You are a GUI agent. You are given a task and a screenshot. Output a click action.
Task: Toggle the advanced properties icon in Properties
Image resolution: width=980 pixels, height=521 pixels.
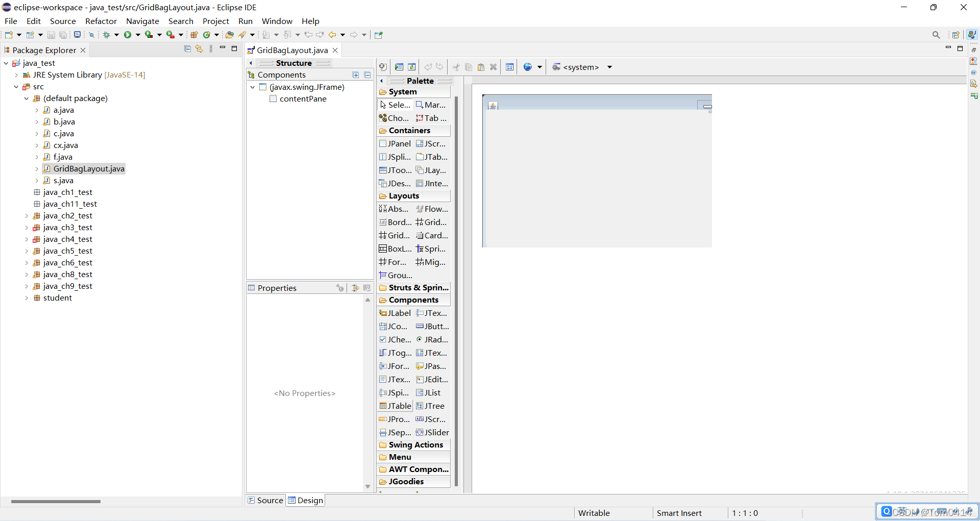(x=355, y=288)
